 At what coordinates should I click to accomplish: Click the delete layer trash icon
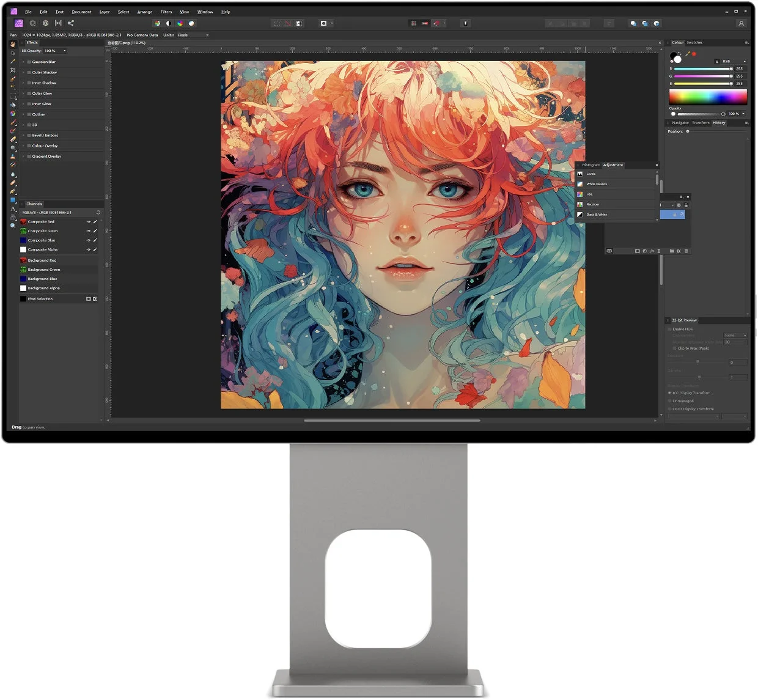click(686, 251)
